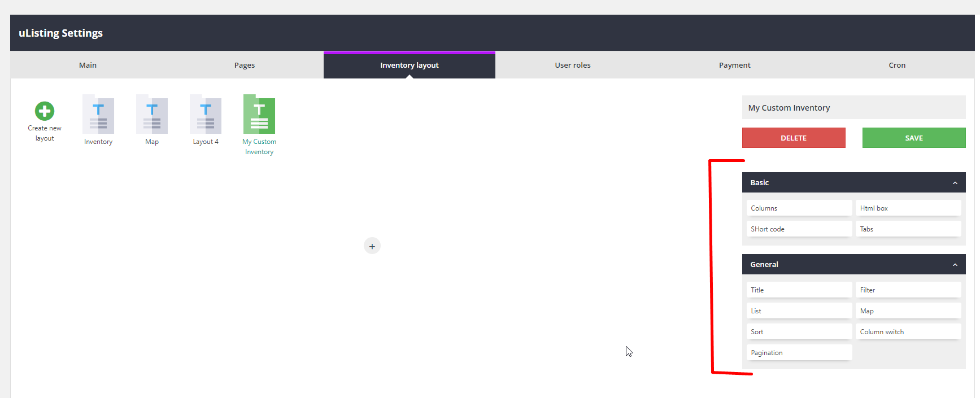980x398 pixels.
Task: Pick the Column switch element
Action: tap(908, 332)
